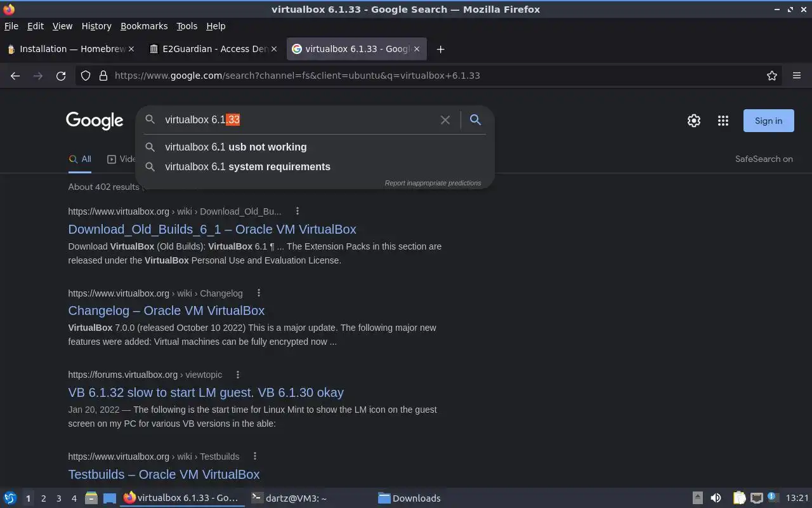Clear the Google search box text

pyautogui.click(x=445, y=119)
